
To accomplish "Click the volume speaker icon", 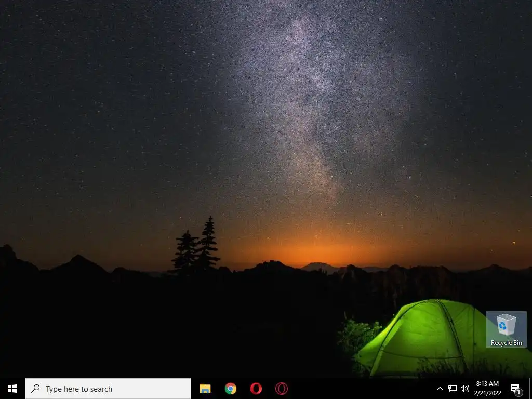I will pos(465,389).
